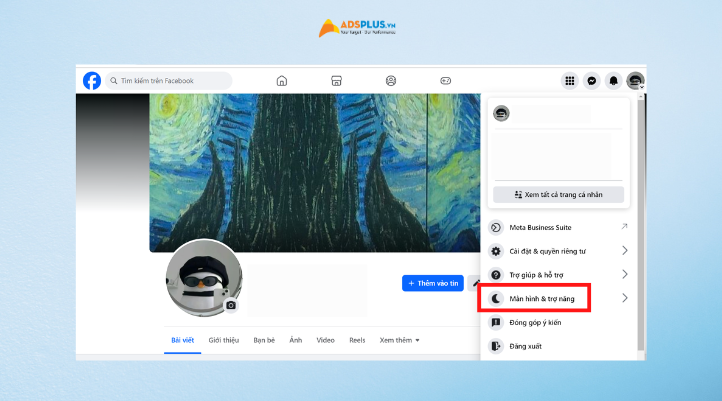The width and height of the screenshot is (722, 401).
Task: Click the help question mark icon
Action: coord(496,275)
